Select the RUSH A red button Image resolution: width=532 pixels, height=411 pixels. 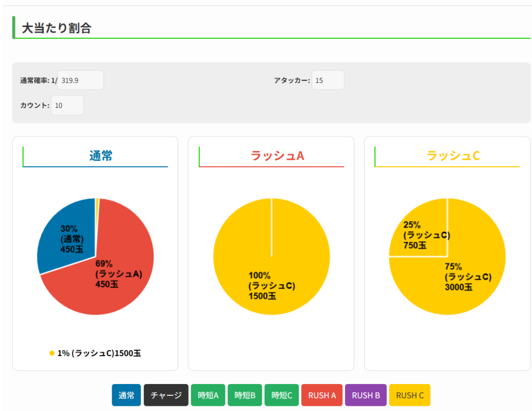(322, 395)
